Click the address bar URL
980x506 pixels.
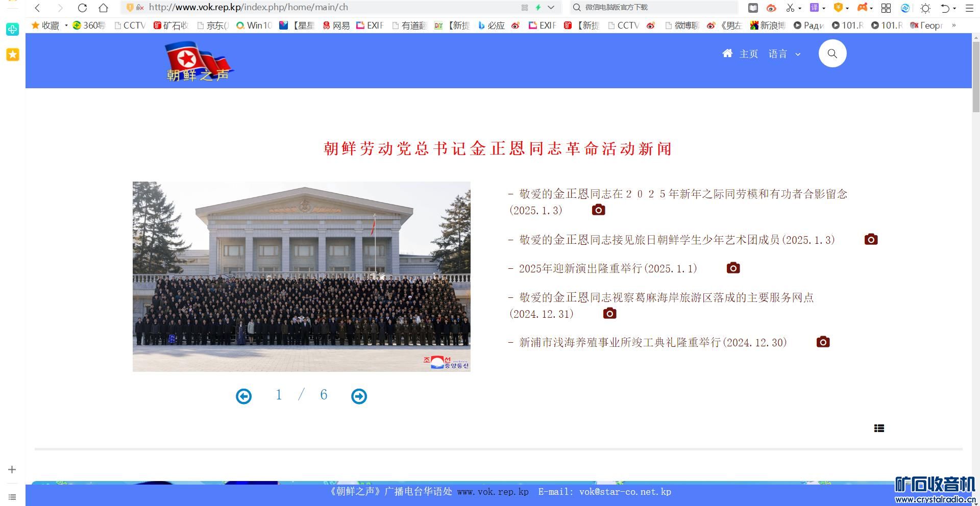coord(248,7)
